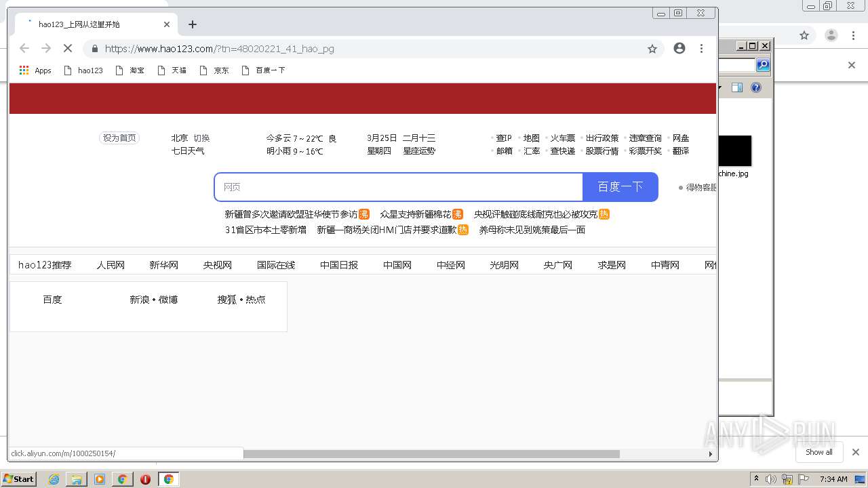Open 网盘 link
The height and width of the screenshot is (488, 868).
pyautogui.click(x=681, y=138)
